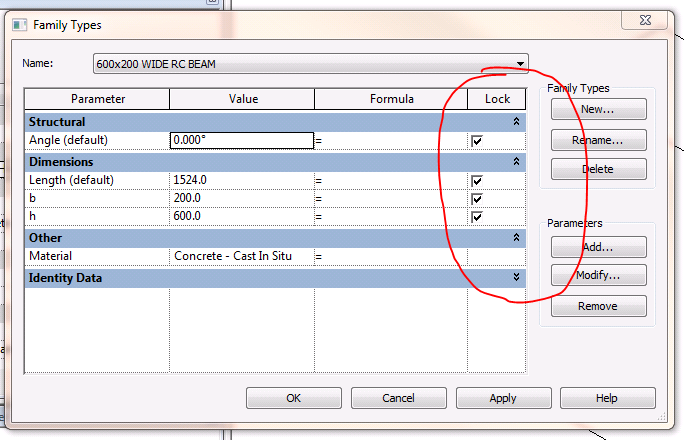Image resolution: width=684 pixels, height=440 pixels.
Task: Toggle the Length (default) lock checkbox
Action: tap(477, 181)
